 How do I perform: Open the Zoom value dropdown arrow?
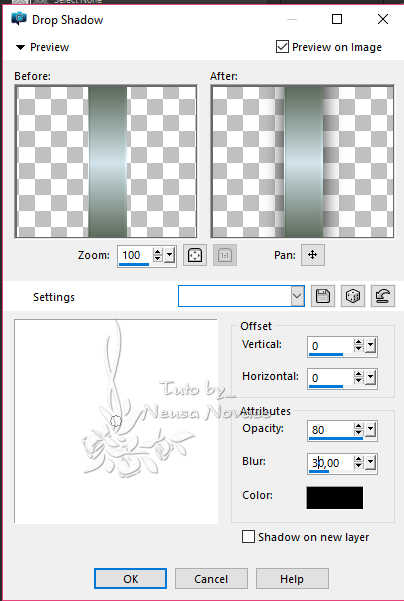point(169,255)
